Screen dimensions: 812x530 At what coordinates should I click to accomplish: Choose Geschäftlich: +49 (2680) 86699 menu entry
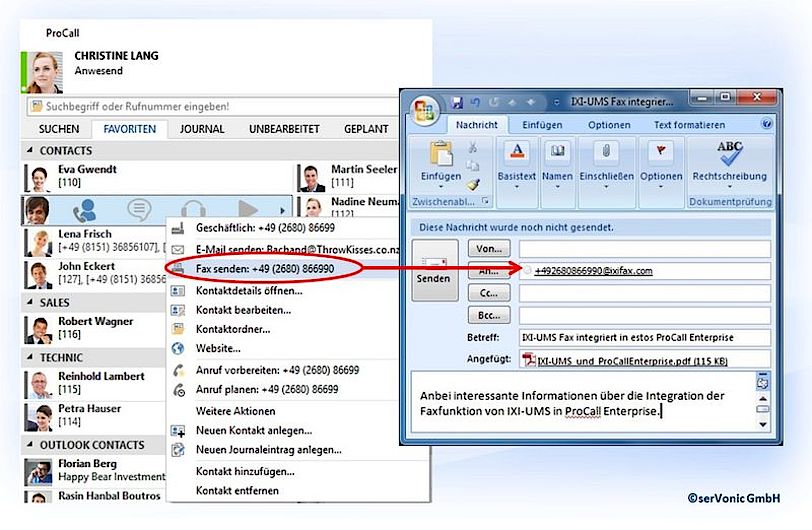[x=283, y=228]
